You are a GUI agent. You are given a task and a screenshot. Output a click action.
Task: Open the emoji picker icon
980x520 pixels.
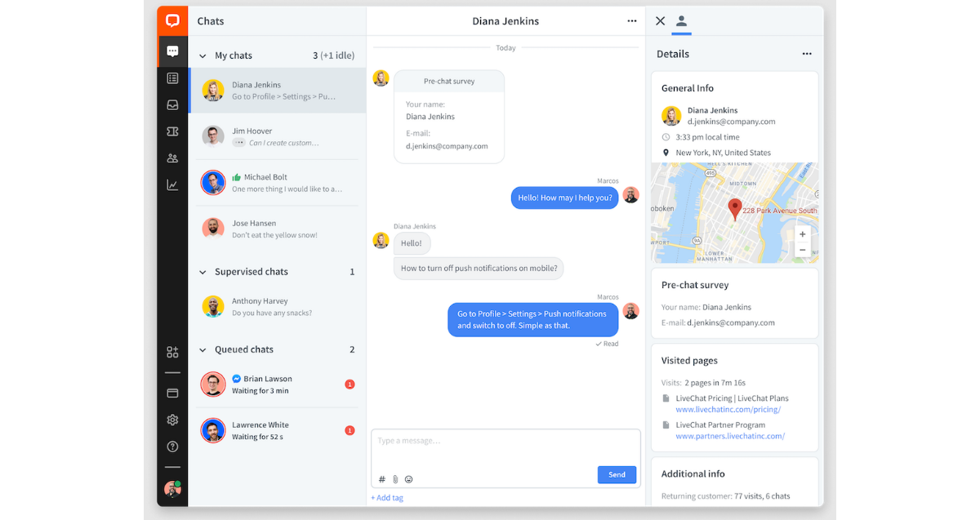(409, 479)
